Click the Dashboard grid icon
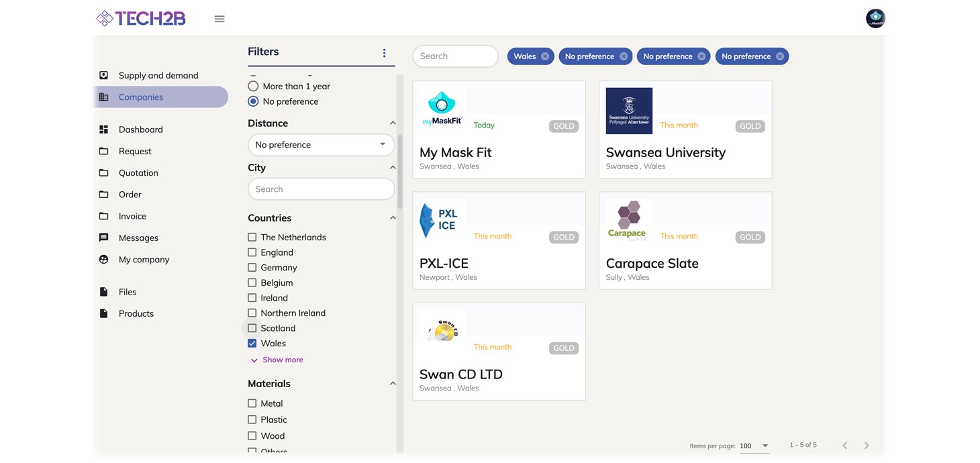The width and height of the screenshot is (980, 463). [103, 130]
